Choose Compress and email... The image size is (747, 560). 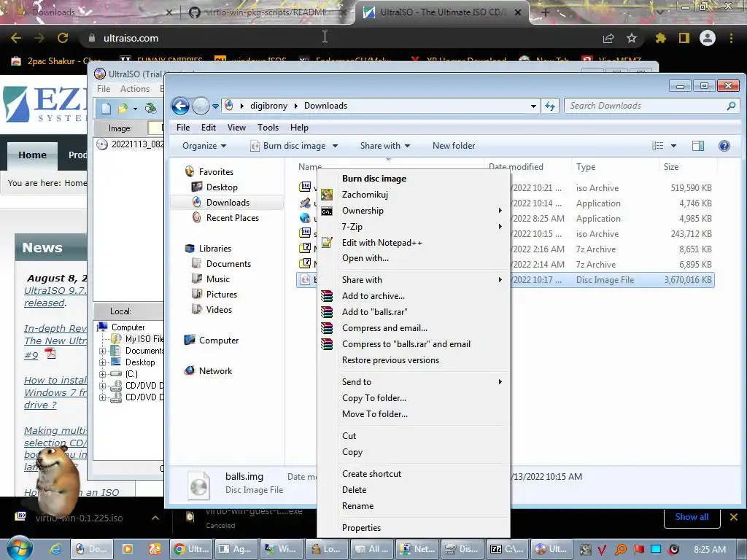(384, 328)
